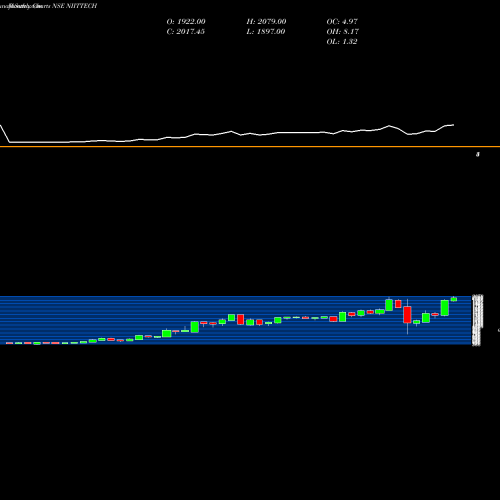Select the open value O: 1922.00
Viewport: 500px width, 500px height.
coord(186,22)
